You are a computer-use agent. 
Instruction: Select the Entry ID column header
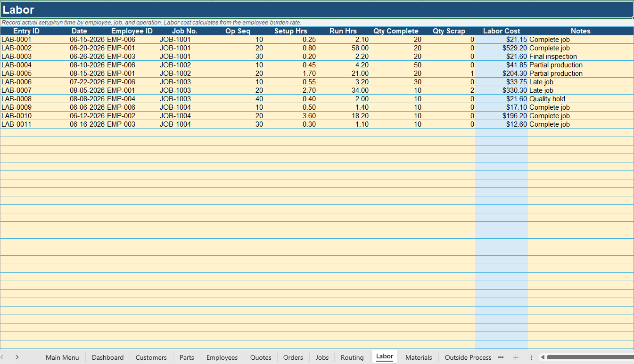(x=26, y=31)
